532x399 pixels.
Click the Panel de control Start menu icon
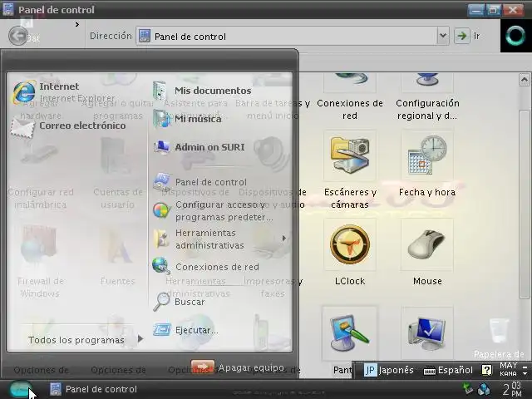pos(162,182)
